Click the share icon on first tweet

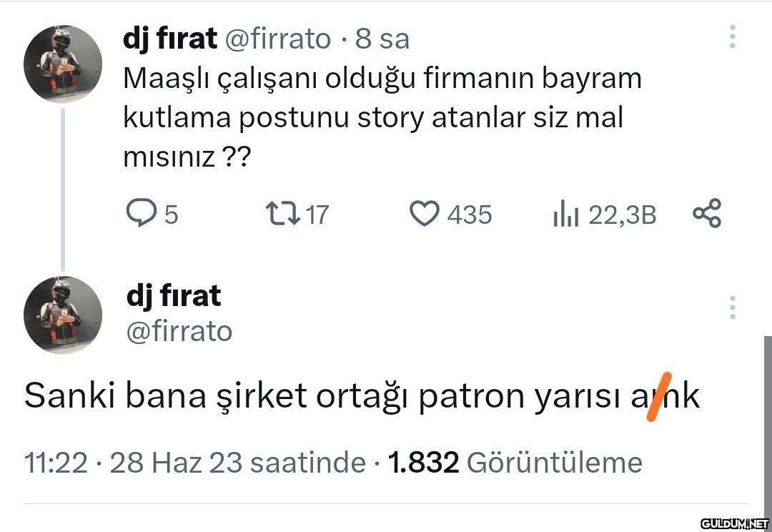click(708, 213)
